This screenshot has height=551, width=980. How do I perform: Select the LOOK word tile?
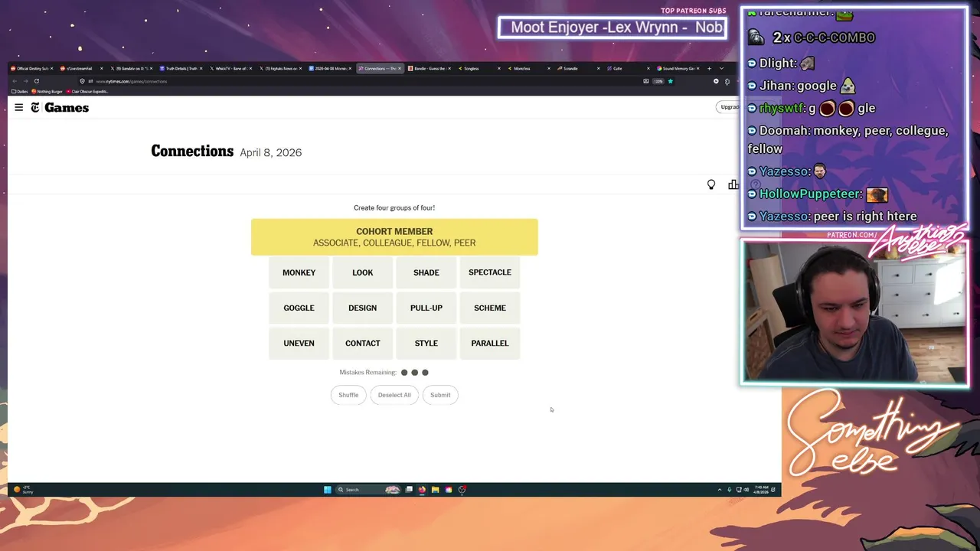click(362, 272)
